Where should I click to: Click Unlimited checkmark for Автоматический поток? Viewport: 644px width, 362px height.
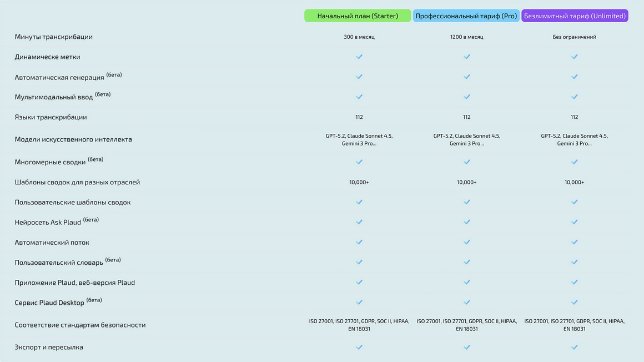click(x=574, y=242)
